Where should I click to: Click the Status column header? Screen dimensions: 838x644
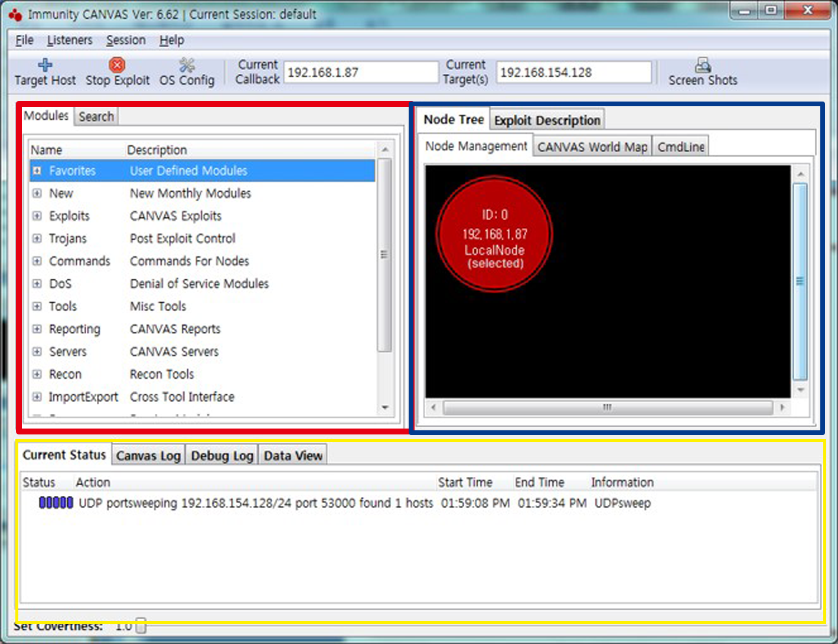(x=39, y=482)
